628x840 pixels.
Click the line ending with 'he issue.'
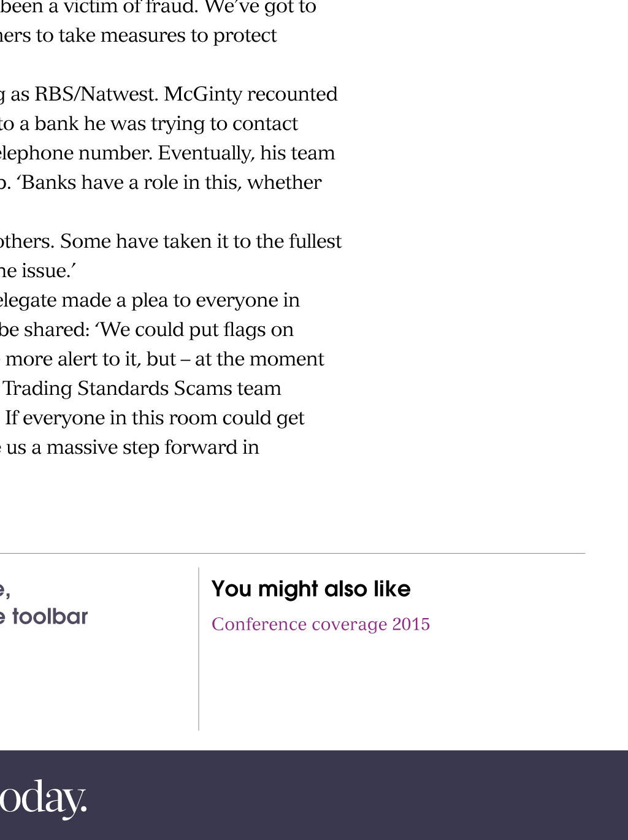tap(38, 270)
